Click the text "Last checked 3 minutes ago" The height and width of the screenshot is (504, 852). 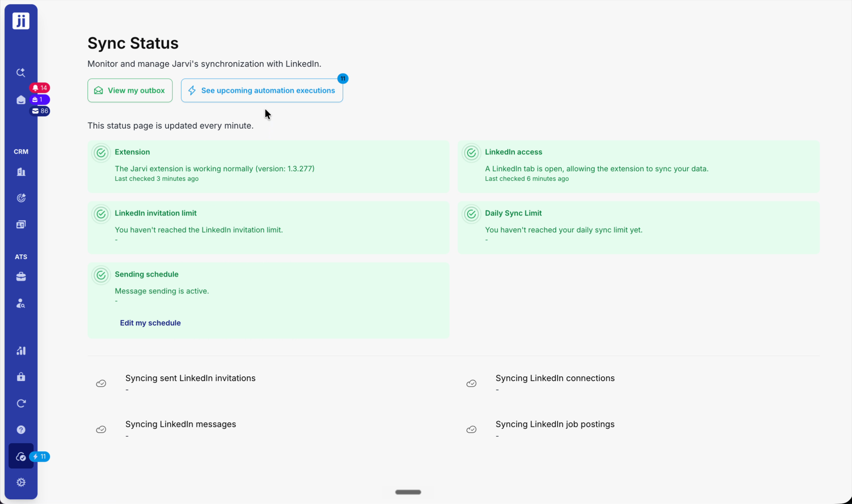click(x=157, y=179)
